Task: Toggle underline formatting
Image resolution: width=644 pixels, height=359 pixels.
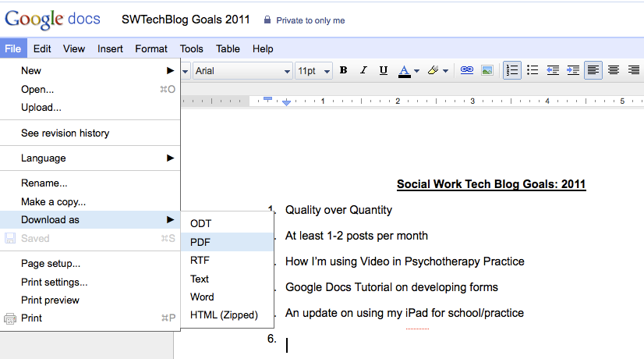Action: [x=383, y=70]
